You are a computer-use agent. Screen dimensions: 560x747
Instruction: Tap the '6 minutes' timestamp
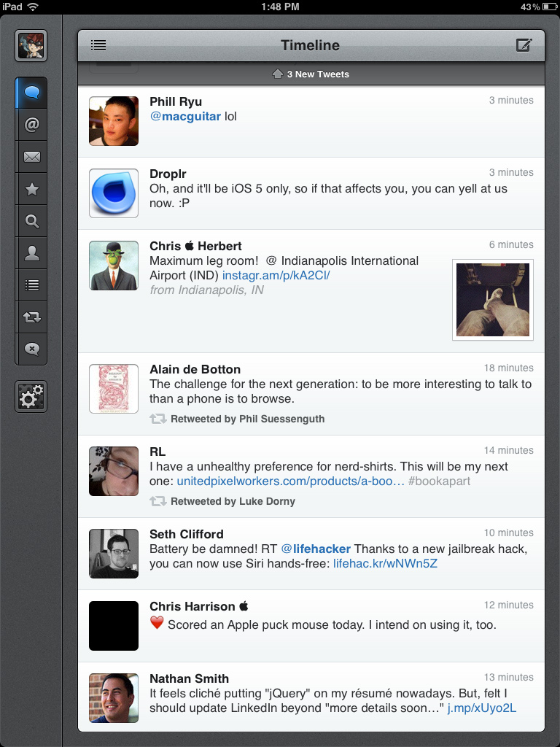(x=511, y=245)
